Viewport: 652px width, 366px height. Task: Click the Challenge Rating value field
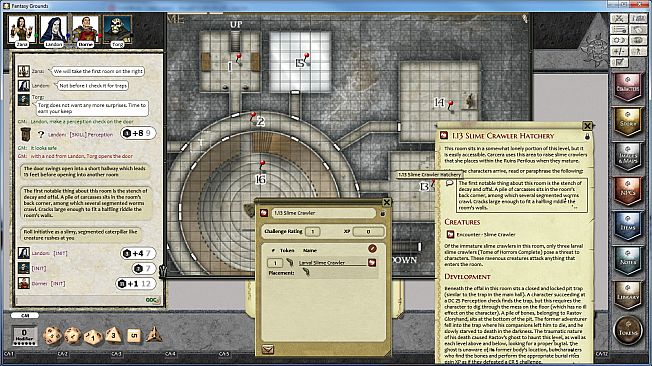coord(313,232)
